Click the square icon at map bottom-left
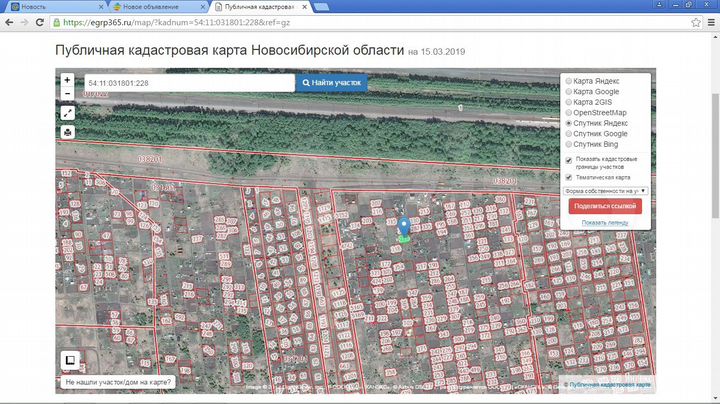The height and width of the screenshot is (404, 720). click(x=71, y=360)
